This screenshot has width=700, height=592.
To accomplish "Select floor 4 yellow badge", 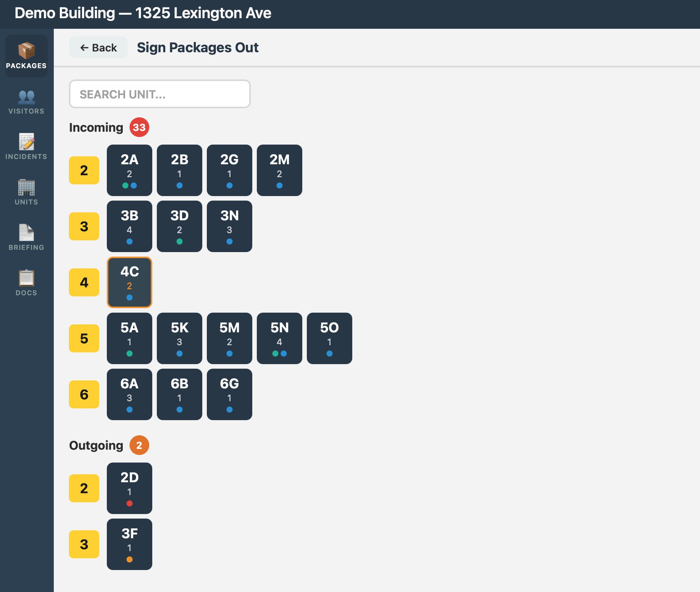I will pos(84,282).
